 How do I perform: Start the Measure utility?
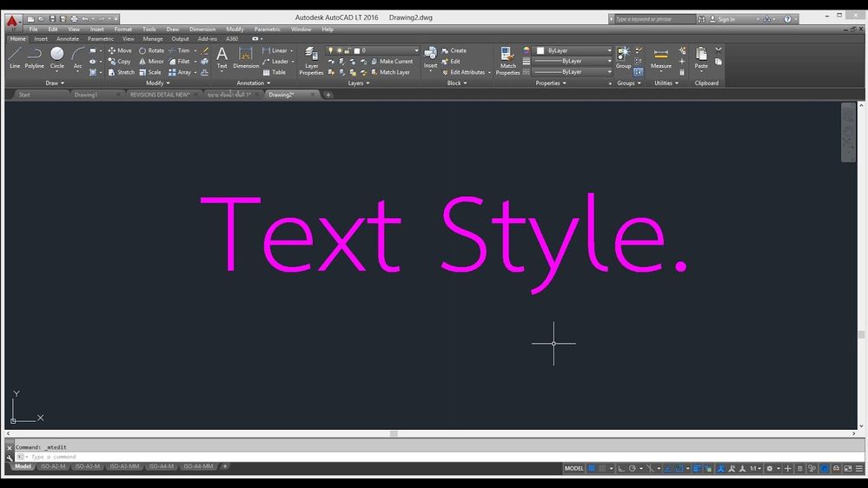pos(661,57)
